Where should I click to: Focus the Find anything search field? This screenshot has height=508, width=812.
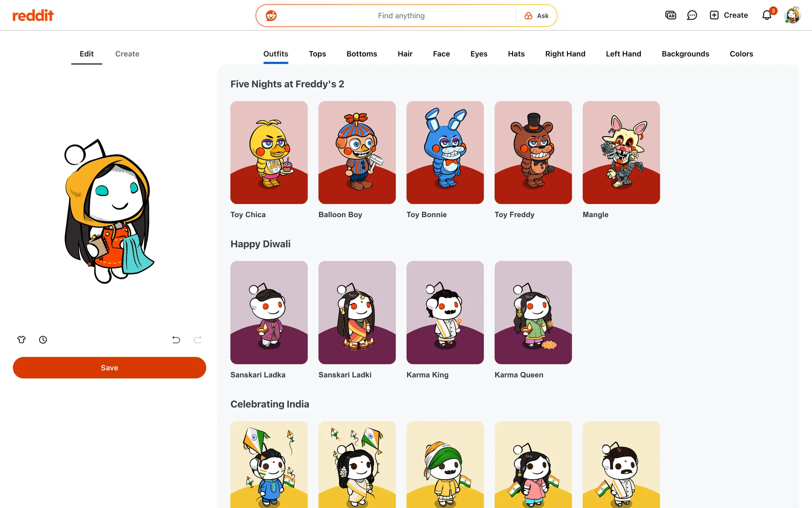[x=401, y=16]
